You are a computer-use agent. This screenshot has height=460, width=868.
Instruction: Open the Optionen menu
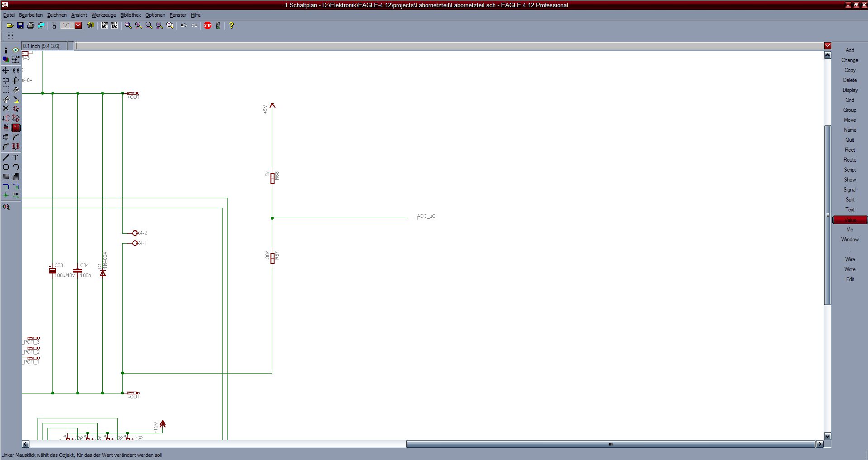(x=155, y=15)
